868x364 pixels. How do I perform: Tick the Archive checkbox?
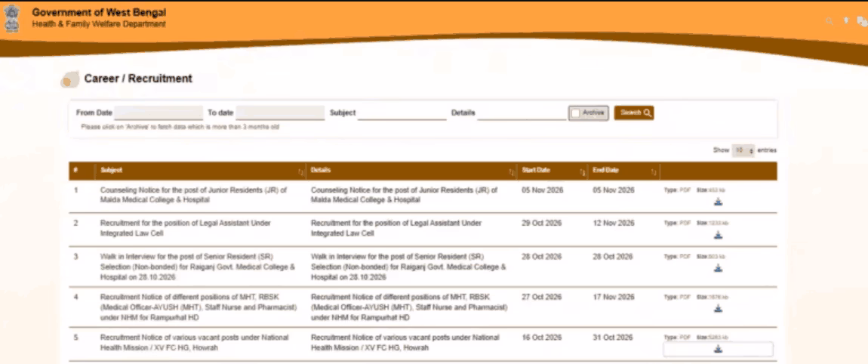click(x=576, y=113)
